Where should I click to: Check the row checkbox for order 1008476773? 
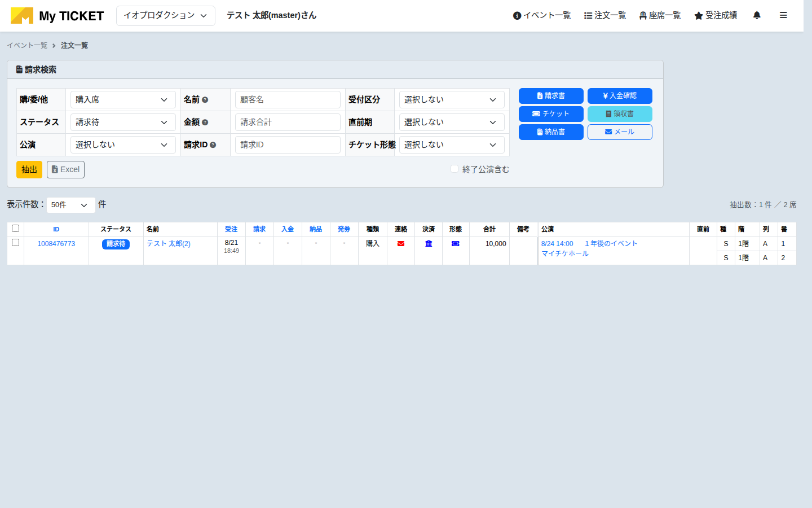16,243
